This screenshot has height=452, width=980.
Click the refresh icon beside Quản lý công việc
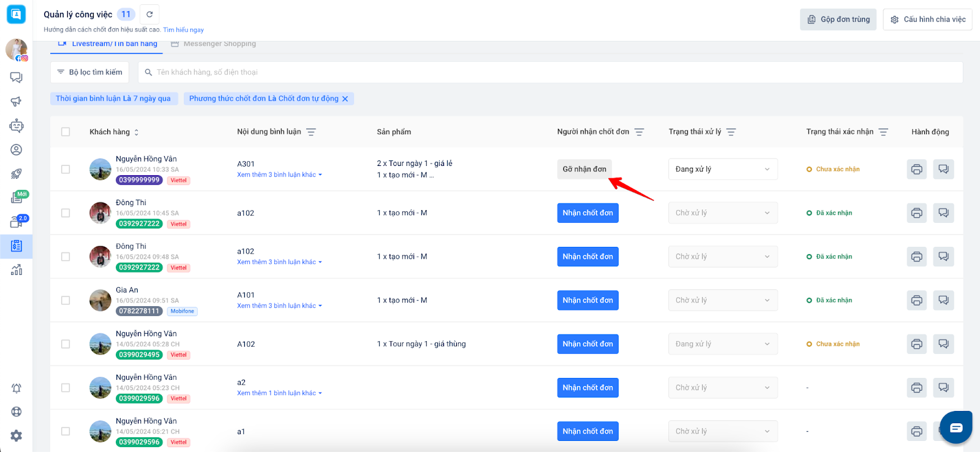point(149,14)
